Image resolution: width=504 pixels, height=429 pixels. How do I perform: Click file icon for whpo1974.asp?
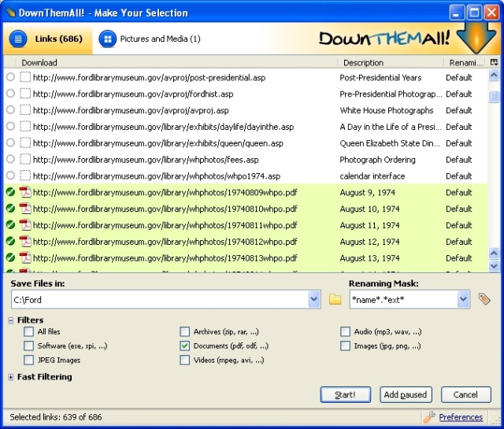pos(25,176)
